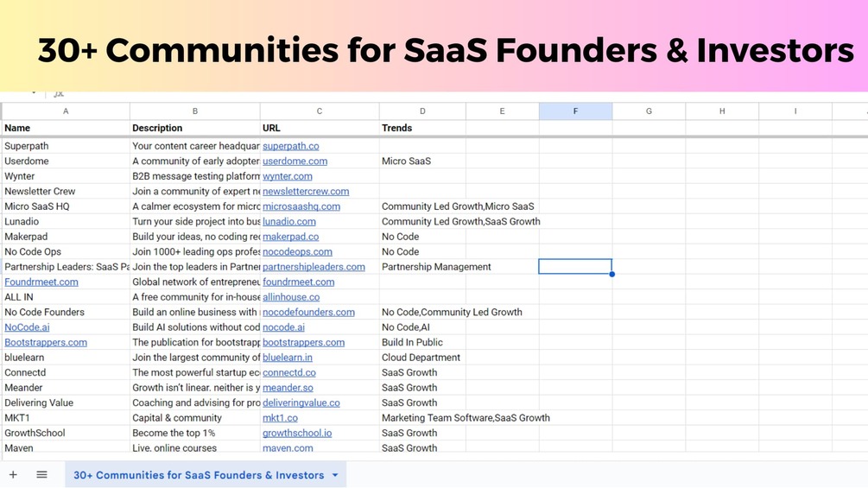Select the No Code Ops cell
868x488 pixels.
[x=66, y=251]
